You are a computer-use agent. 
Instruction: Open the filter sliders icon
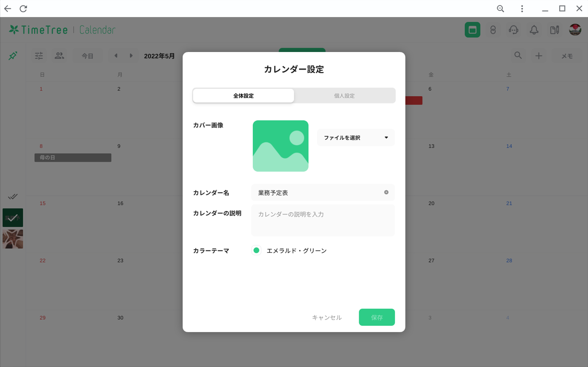[39, 56]
